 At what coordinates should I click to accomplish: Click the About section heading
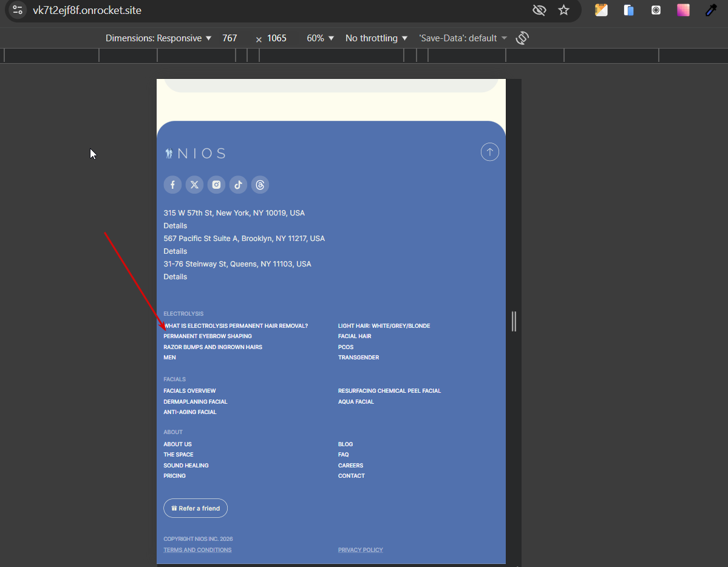(172, 432)
